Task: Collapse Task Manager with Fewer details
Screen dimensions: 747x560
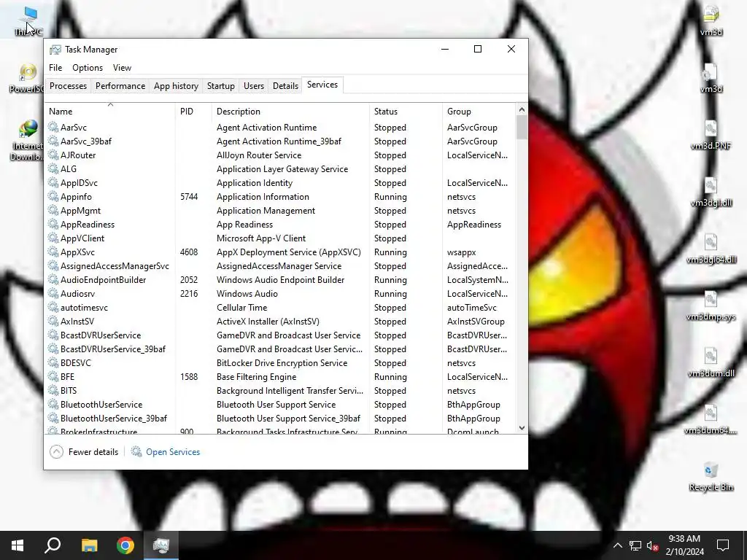Action: 84,452
